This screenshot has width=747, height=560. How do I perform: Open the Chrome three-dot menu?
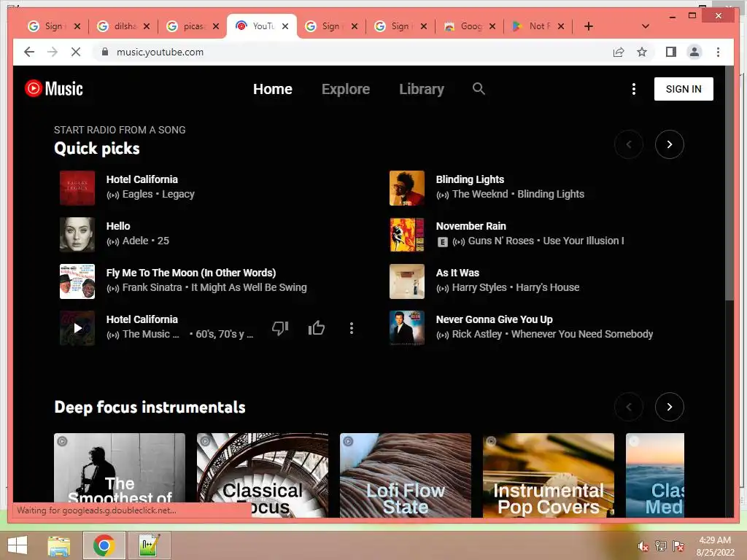718,52
